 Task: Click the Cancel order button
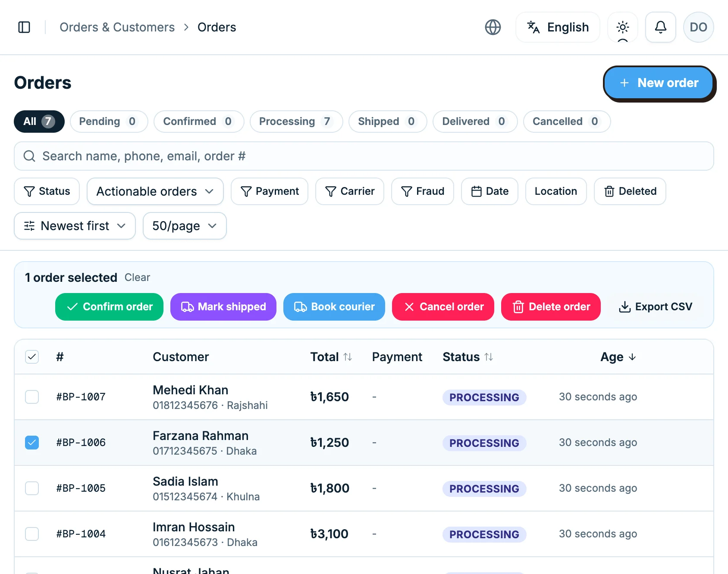443,307
